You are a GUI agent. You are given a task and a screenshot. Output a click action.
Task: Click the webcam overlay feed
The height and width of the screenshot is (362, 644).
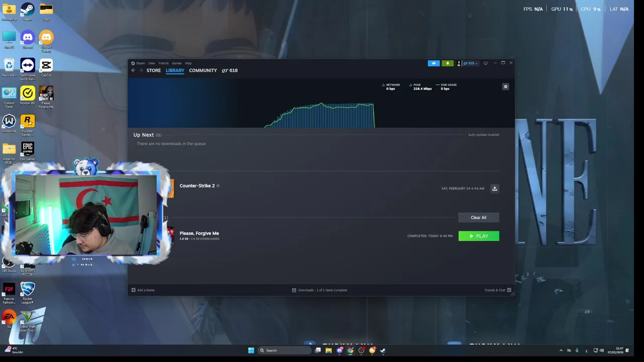click(x=86, y=215)
